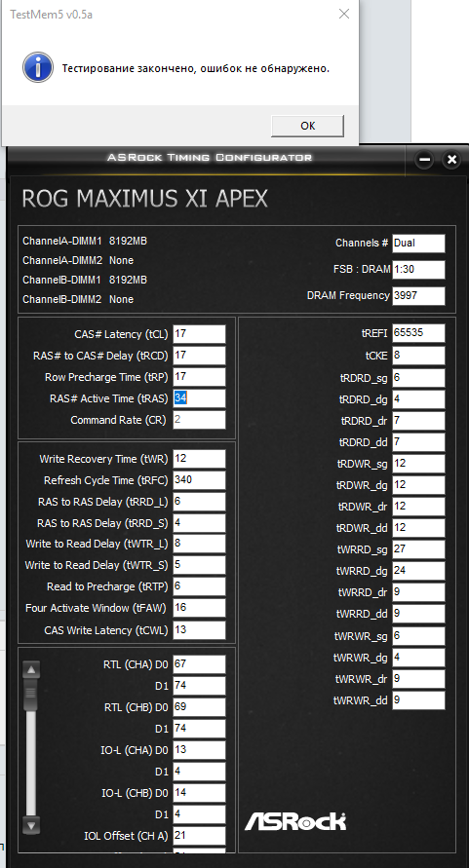The width and height of the screenshot is (469, 868).
Task: Click the Write Recovery Time (tWR) field
Action: click(199, 459)
